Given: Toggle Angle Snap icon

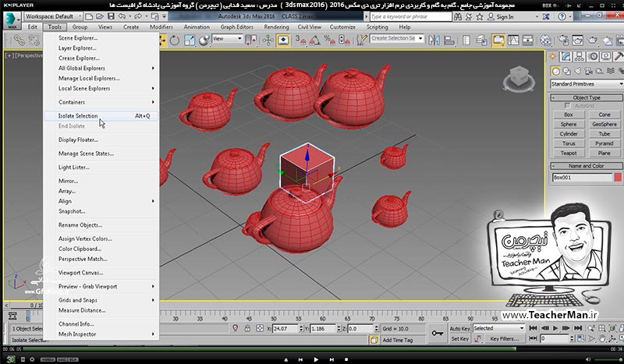Looking at the screenshot, I should (315, 41).
